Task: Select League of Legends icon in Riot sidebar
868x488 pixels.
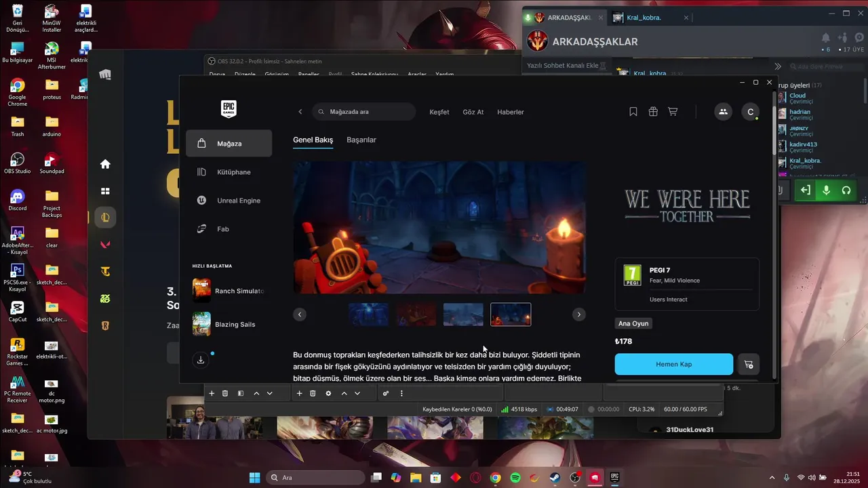Action: pos(105,218)
